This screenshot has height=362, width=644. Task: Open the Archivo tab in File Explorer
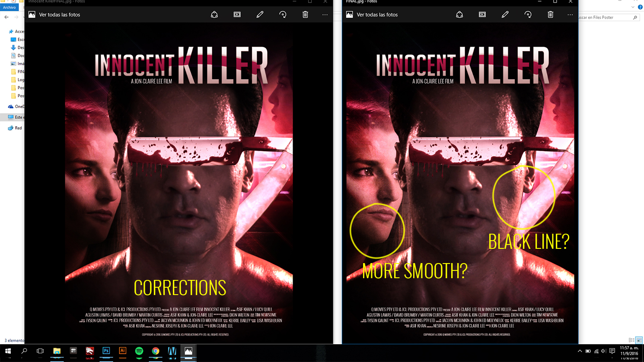click(x=10, y=7)
